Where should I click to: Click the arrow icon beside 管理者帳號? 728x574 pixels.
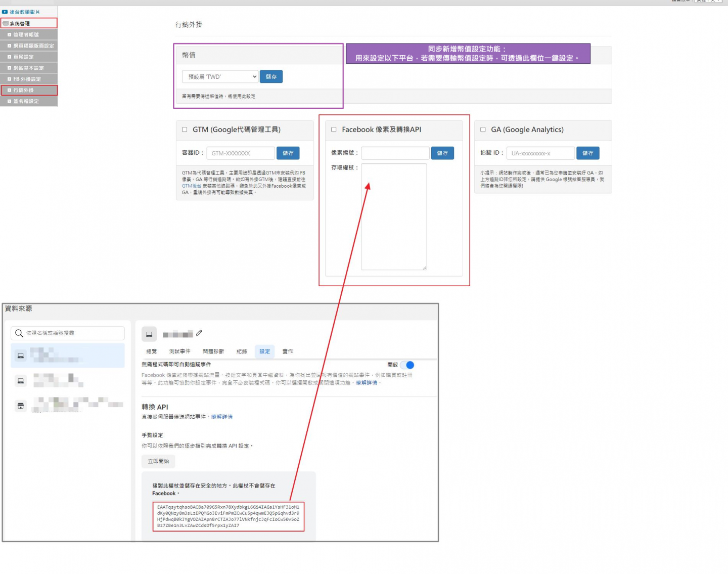point(9,34)
